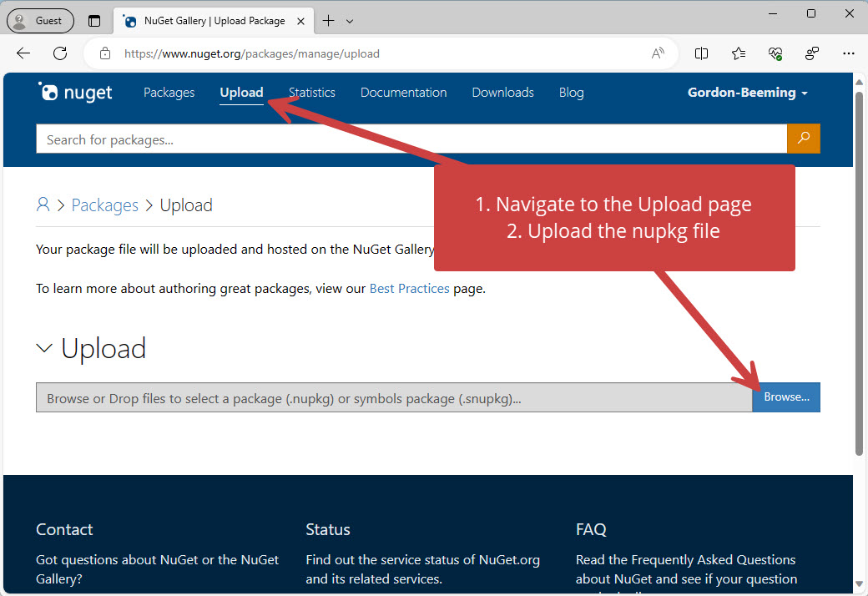Close the NuGet Gallery tab
Screen dimensions: 868x596
click(300, 21)
